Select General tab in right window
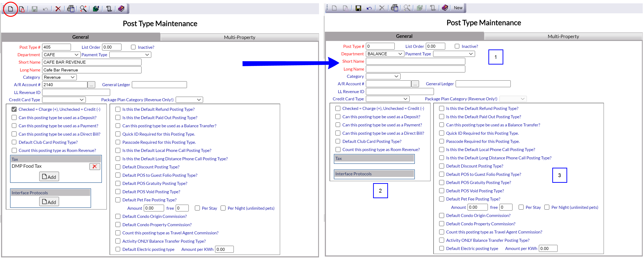Screen dimensions: 644x259 404,36
